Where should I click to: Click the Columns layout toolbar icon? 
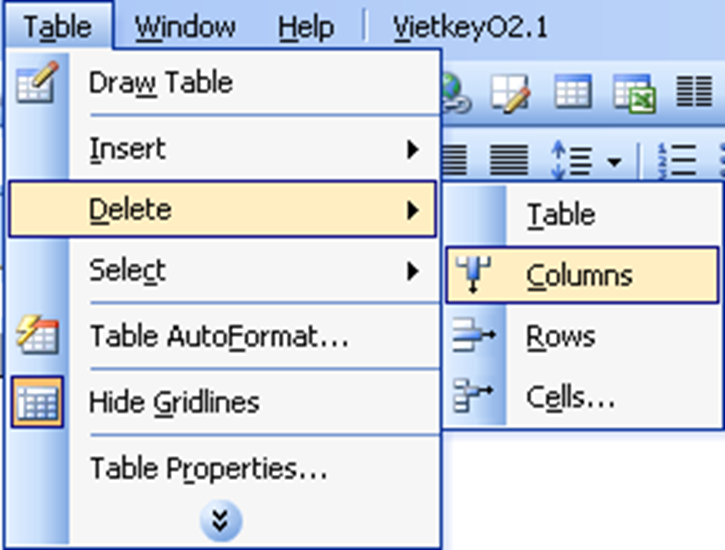tap(693, 93)
